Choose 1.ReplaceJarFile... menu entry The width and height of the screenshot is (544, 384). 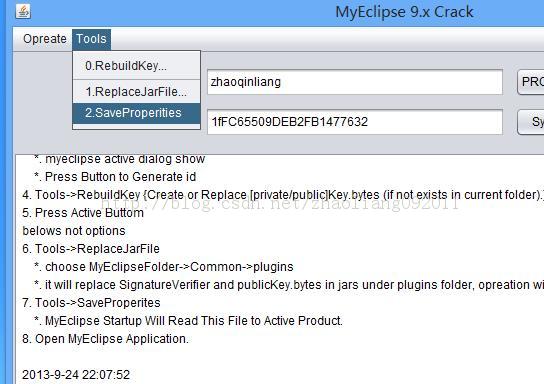136,92
